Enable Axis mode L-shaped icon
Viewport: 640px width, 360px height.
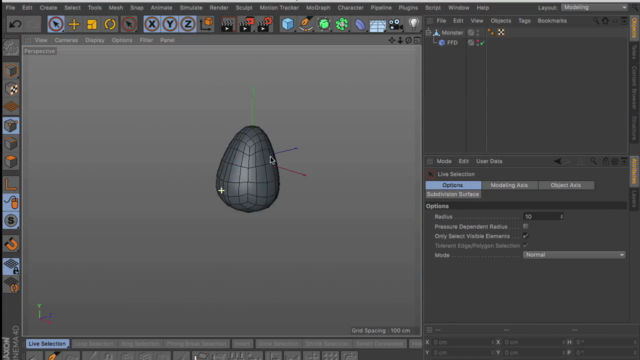click(x=11, y=184)
